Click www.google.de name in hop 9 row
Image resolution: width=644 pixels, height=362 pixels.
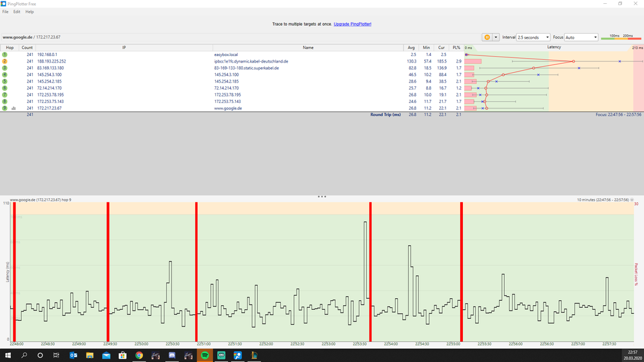(228, 108)
